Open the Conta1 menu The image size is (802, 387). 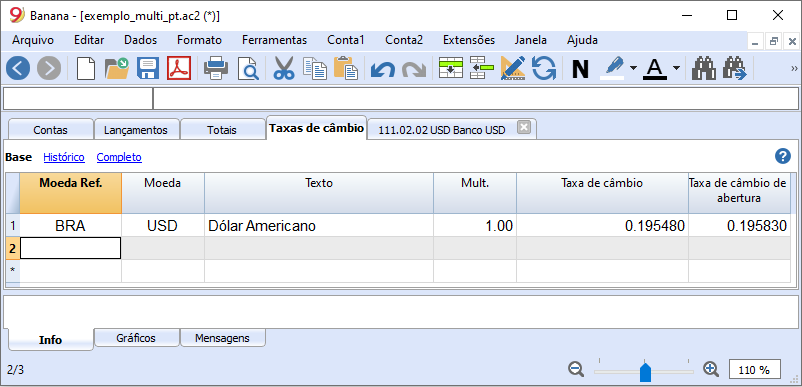point(346,40)
